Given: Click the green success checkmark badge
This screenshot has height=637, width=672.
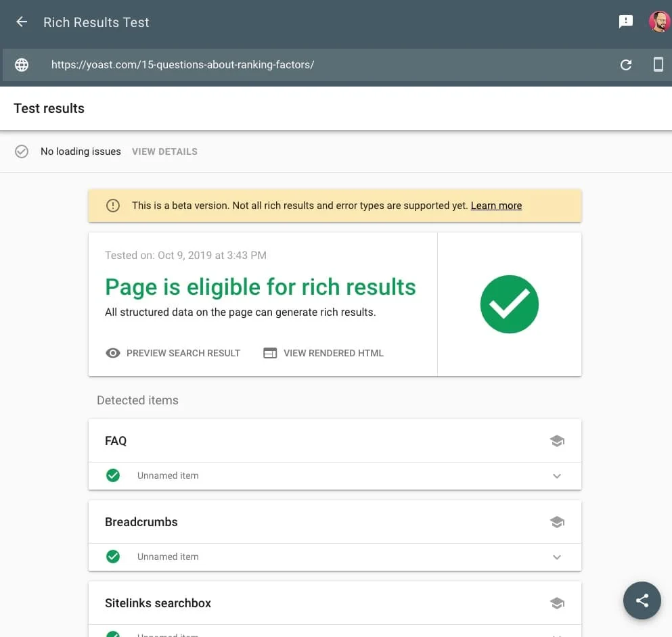Looking at the screenshot, I should 509,304.
